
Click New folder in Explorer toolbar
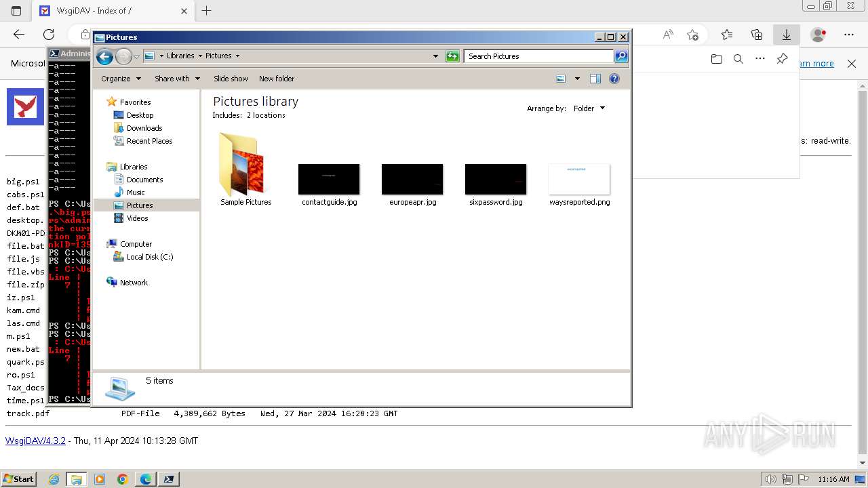pos(277,79)
